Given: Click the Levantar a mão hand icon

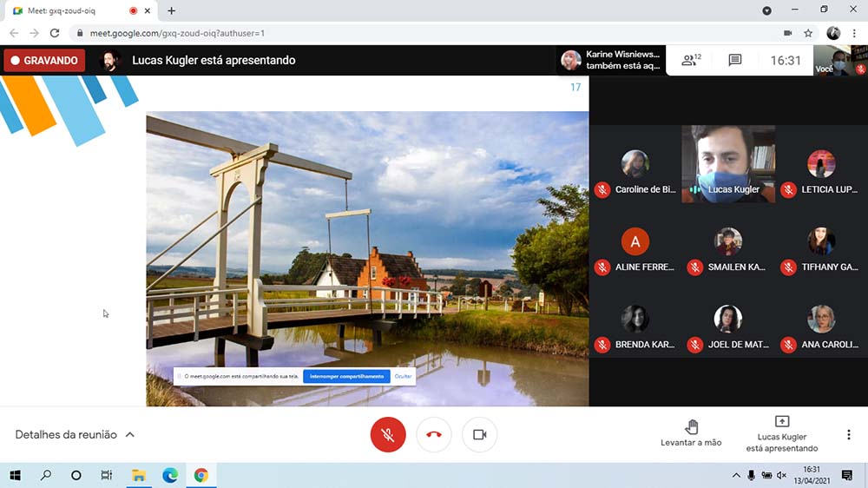Looking at the screenshot, I should [692, 427].
